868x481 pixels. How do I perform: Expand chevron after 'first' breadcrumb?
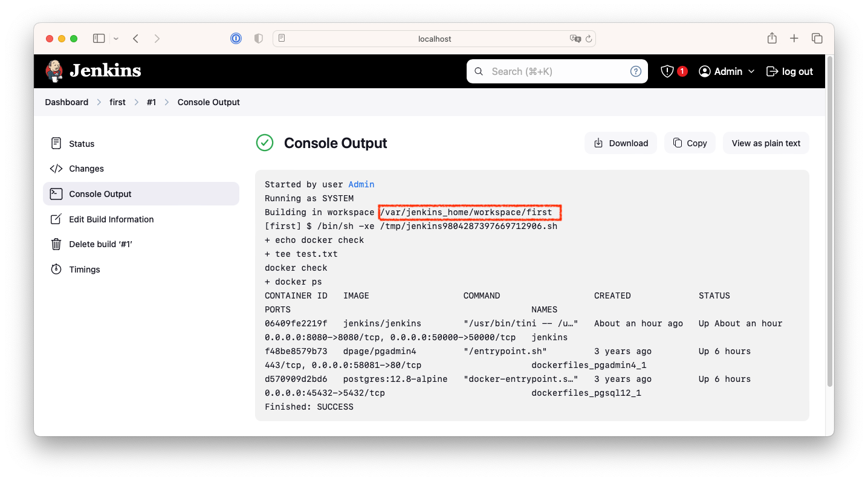coord(137,102)
